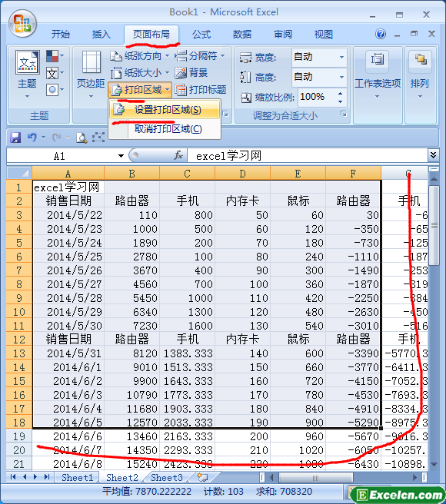446x504 pixels.
Task: Open Sheet Options (工作表选项) menu
Action: [378, 75]
